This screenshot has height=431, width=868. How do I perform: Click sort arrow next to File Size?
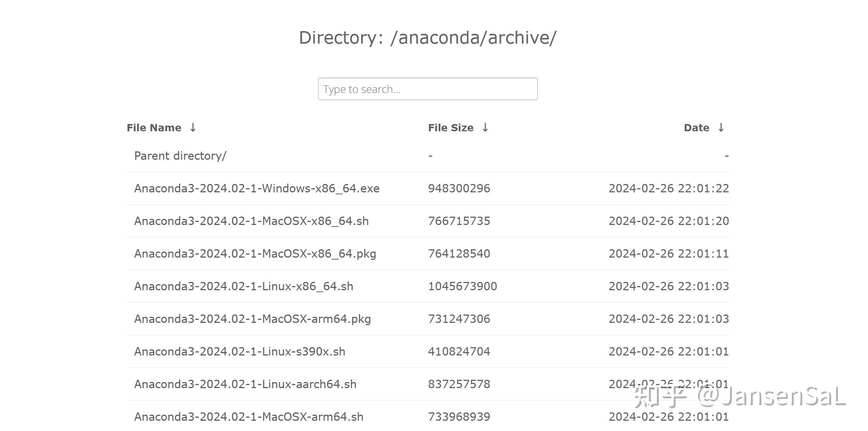click(485, 128)
